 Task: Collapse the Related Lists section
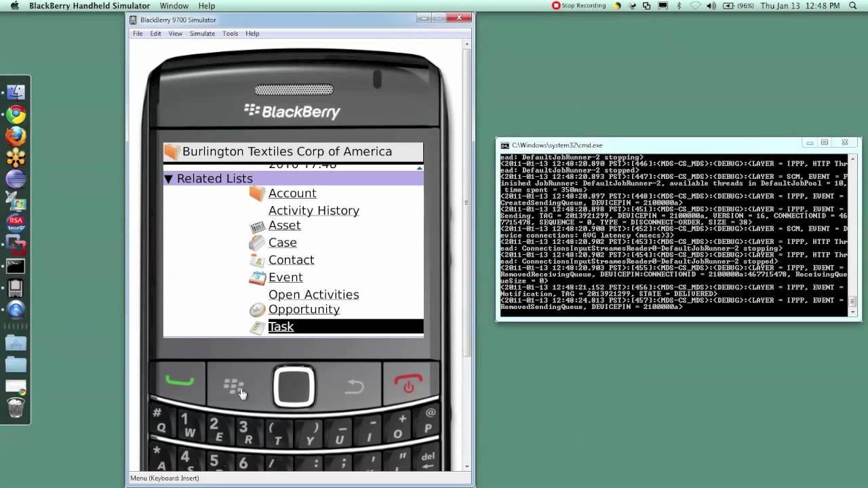[x=169, y=179]
